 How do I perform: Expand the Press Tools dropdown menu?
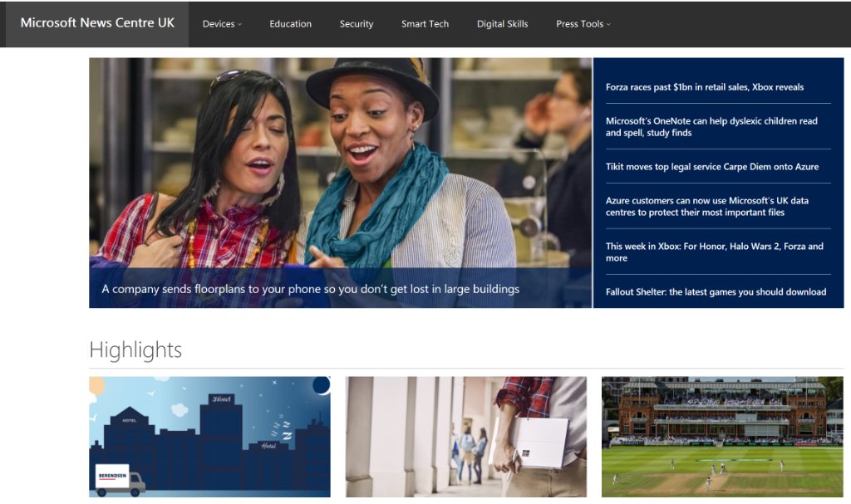click(583, 24)
